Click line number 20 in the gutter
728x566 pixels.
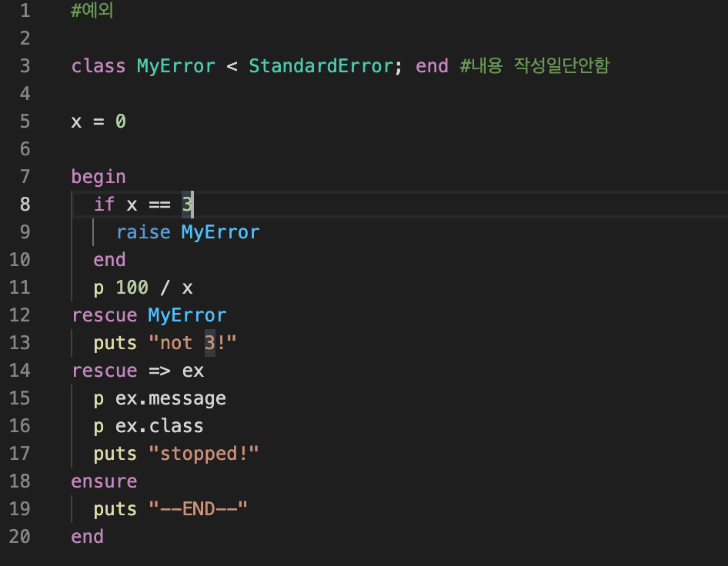click(20, 537)
